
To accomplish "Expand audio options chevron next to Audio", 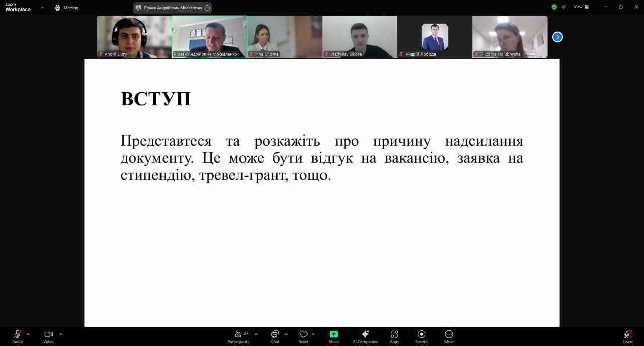I will pos(28,334).
